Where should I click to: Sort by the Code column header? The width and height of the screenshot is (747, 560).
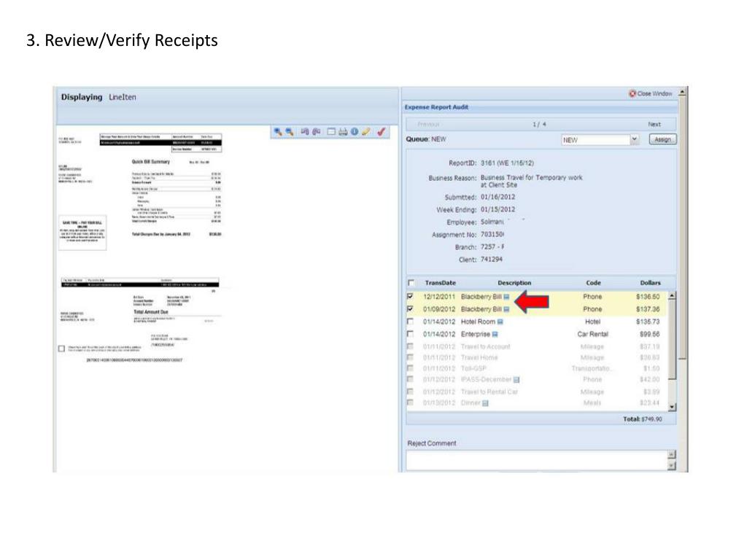tap(593, 283)
